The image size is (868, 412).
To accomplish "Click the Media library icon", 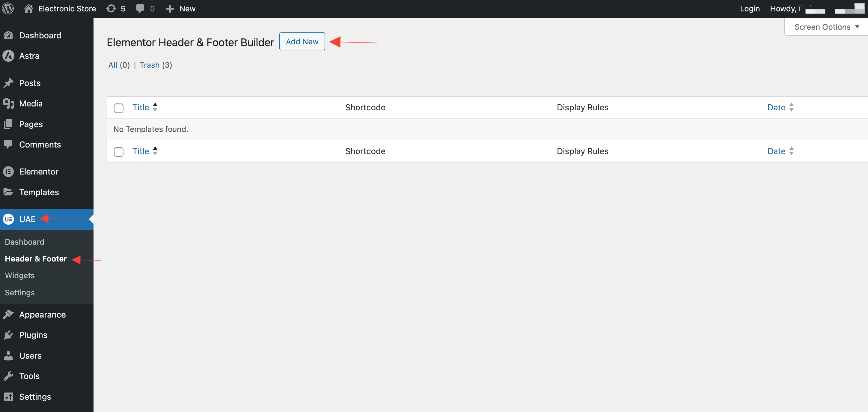I will [x=8, y=103].
